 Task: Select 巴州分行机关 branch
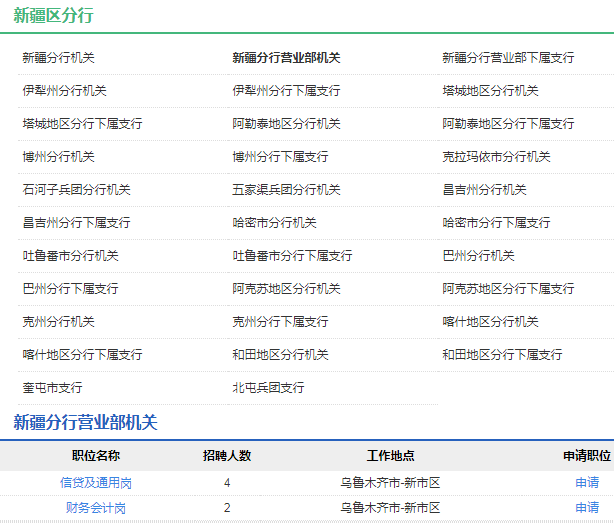(x=478, y=256)
